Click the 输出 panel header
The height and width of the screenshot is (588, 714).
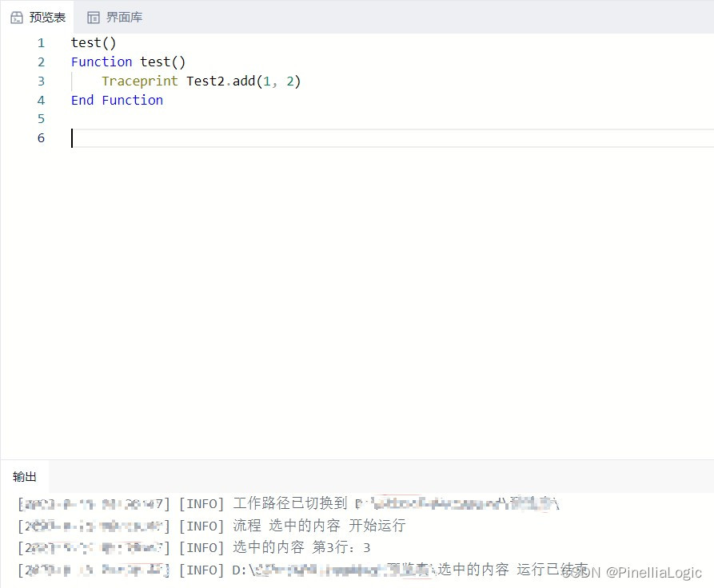(24, 477)
